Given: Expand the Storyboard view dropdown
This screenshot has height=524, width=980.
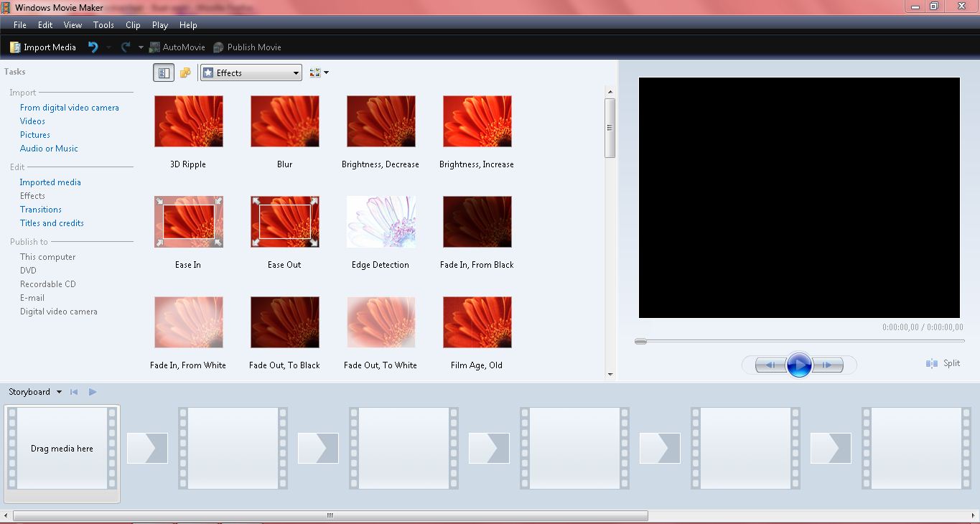Looking at the screenshot, I should coord(34,392).
